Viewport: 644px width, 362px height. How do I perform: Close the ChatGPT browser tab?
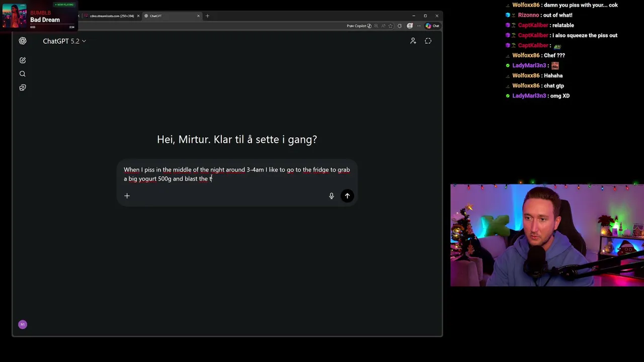click(198, 16)
